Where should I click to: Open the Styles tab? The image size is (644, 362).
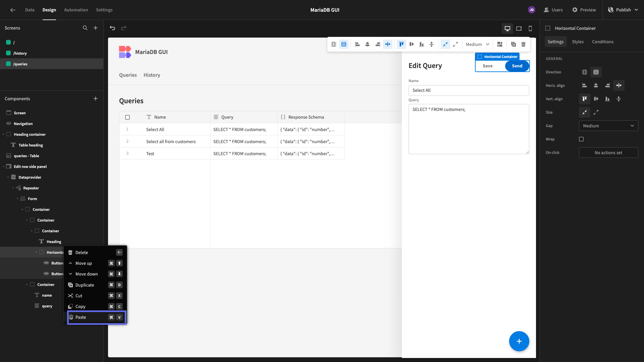pyautogui.click(x=578, y=42)
